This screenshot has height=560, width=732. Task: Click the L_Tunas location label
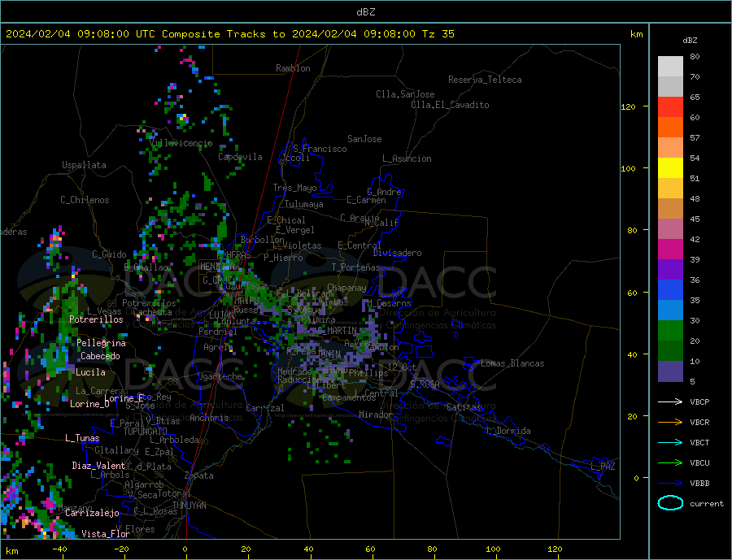(x=82, y=438)
